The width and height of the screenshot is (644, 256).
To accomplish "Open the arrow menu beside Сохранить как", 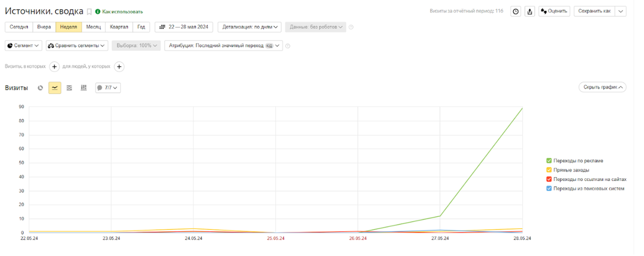I will click(620, 11).
